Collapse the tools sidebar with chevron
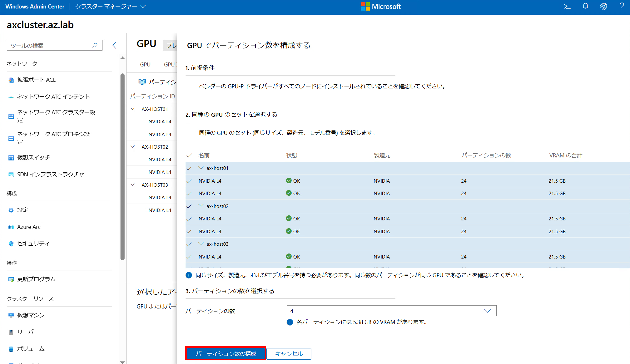 [x=114, y=45]
